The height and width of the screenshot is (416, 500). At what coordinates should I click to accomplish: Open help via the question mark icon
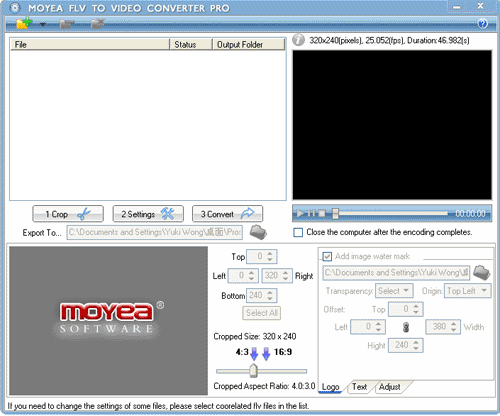click(482, 24)
